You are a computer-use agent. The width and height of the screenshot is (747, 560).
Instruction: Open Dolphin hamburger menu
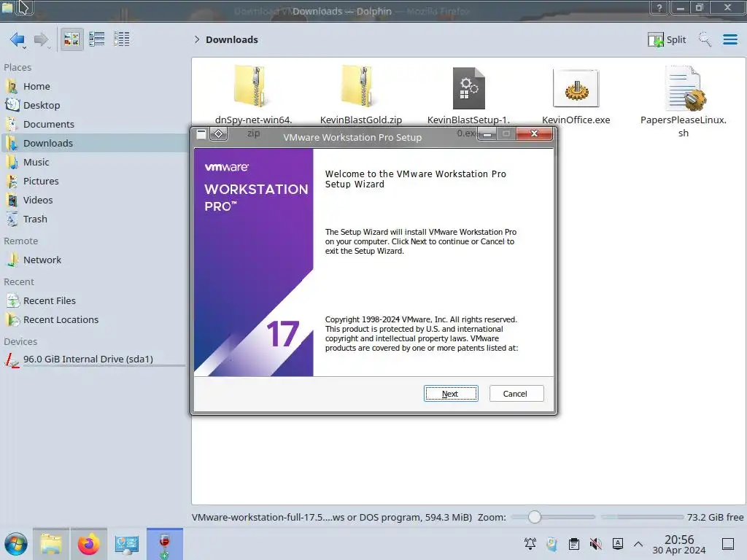[729, 39]
